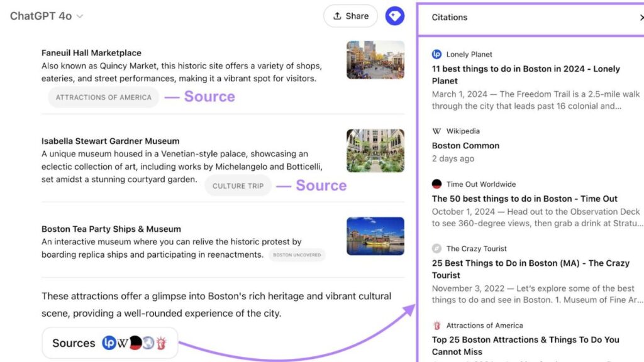The height and width of the screenshot is (362, 644).
Task: Click the BOSTON UNCOVERED source chip
Action: point(297,255)
